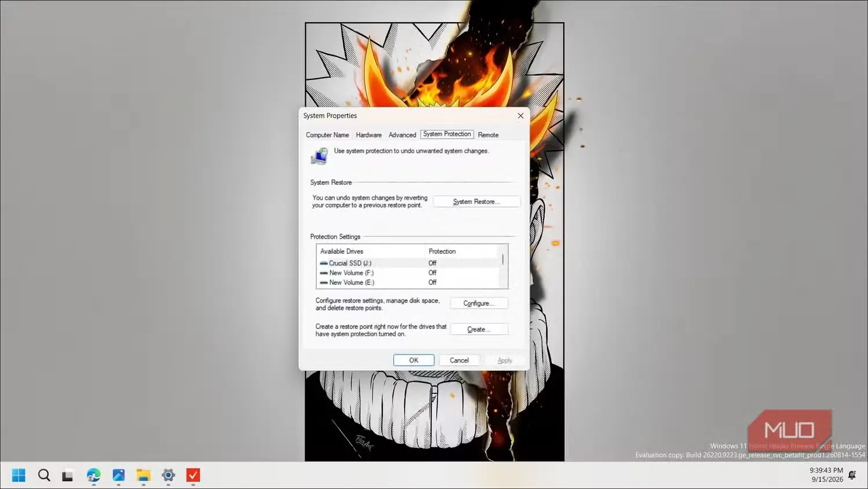Open Task View on the taskbar

point(68,476)
